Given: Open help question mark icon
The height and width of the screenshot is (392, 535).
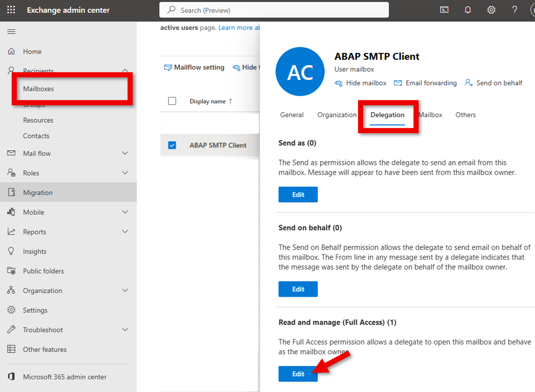Looking at the screenshot, I should pyautogui.click(x=515, y=10).
